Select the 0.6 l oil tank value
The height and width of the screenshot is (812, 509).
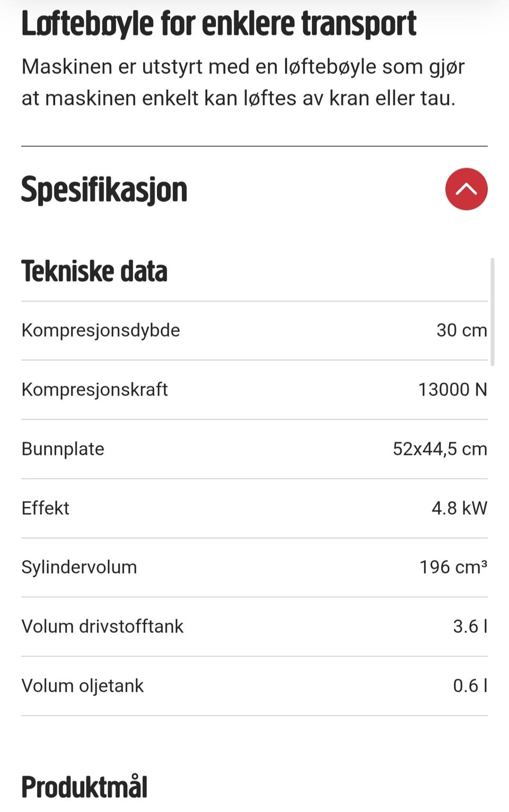click(x=470, y=686)
